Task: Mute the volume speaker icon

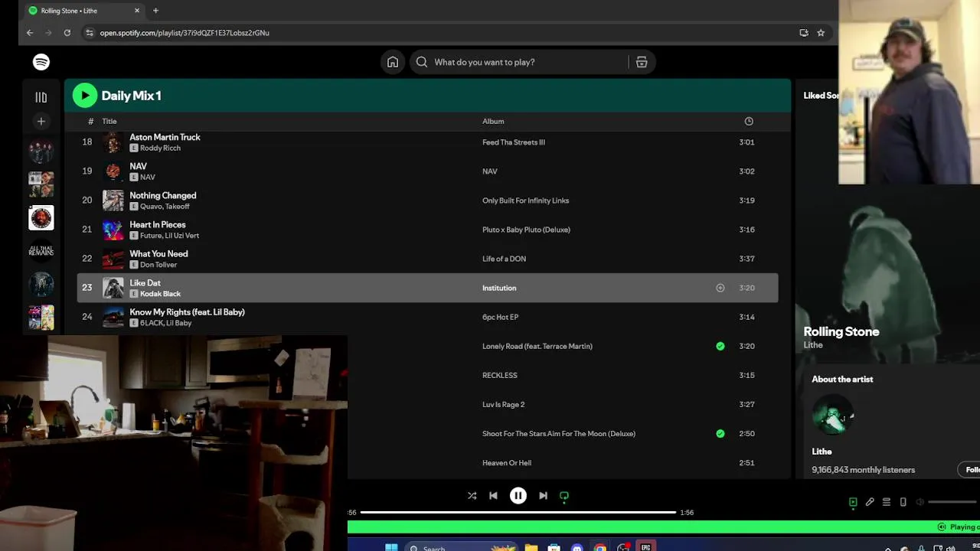Action: [920, 502]
